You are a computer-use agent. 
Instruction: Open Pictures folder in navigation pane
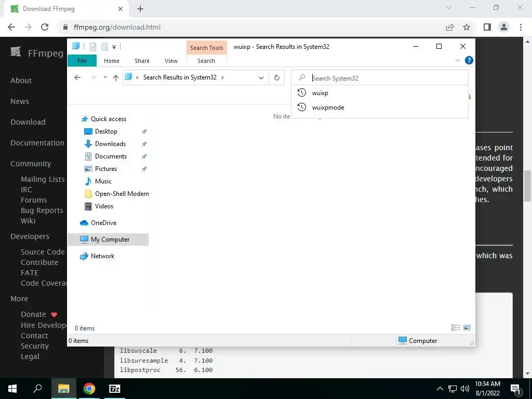coord(106,169)
